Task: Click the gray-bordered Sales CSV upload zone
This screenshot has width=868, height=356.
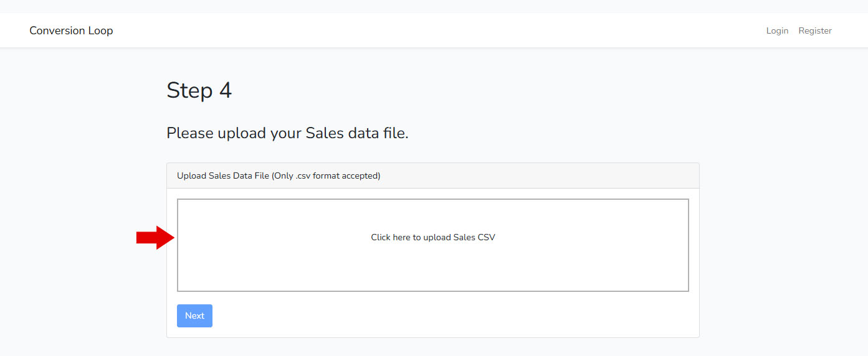Action: [432, 268]
